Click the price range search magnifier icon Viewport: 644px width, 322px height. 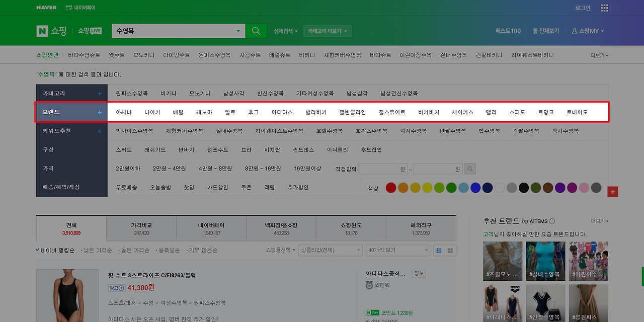tap(469, 169)
